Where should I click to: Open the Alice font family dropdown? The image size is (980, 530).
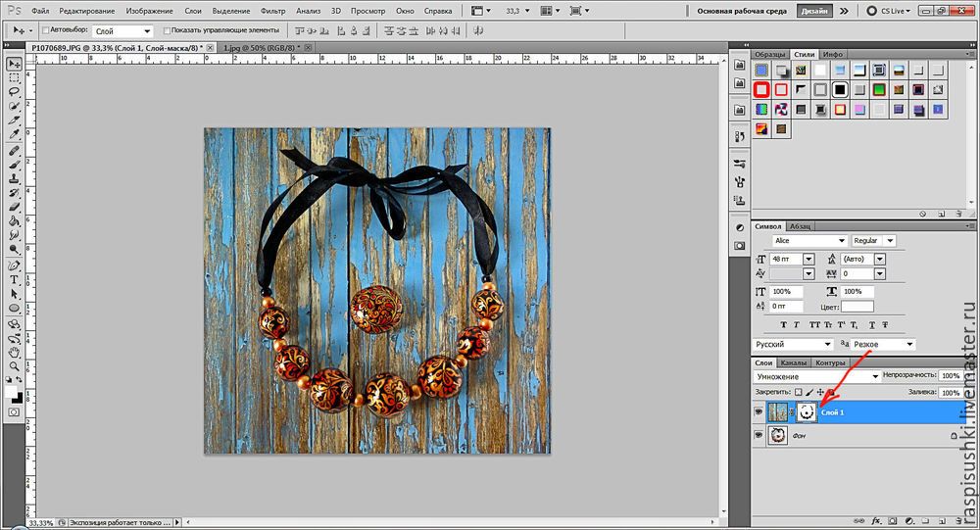(x=809, y=240)
